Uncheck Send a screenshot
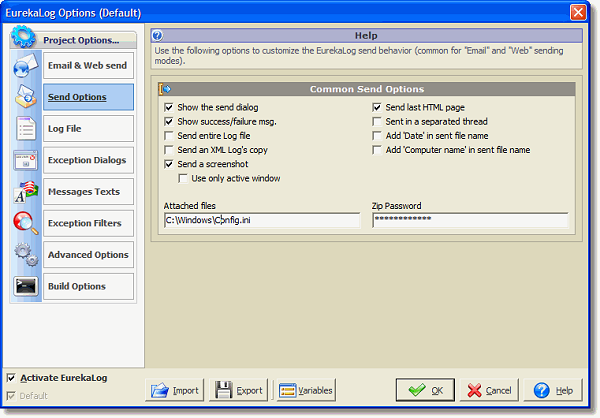The width and height of the screenshot is (600, 418). click(x=169, y=164)
